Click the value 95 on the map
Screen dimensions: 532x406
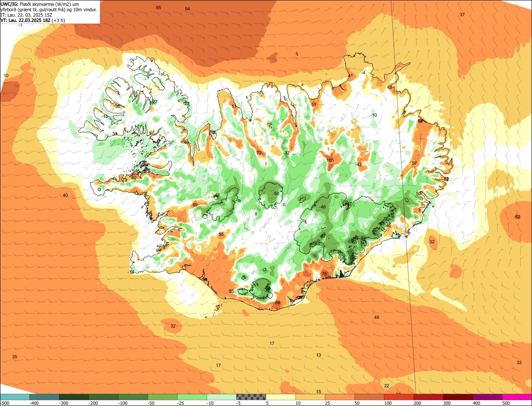(158, 8)
